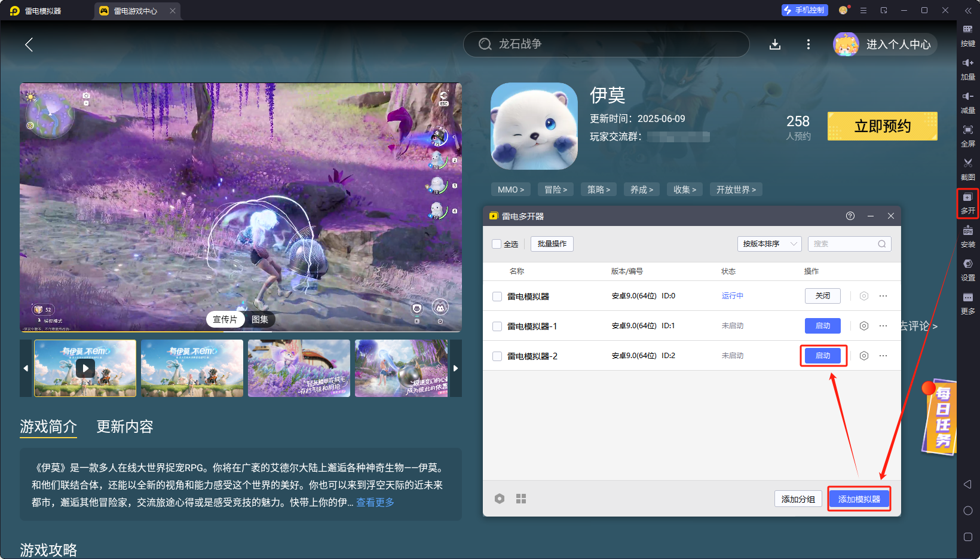The height and width of the screenshot is (559, 980).
Task: Tick the checkbox for 雷电模拟器 row
Action: (x=497, y=297)
